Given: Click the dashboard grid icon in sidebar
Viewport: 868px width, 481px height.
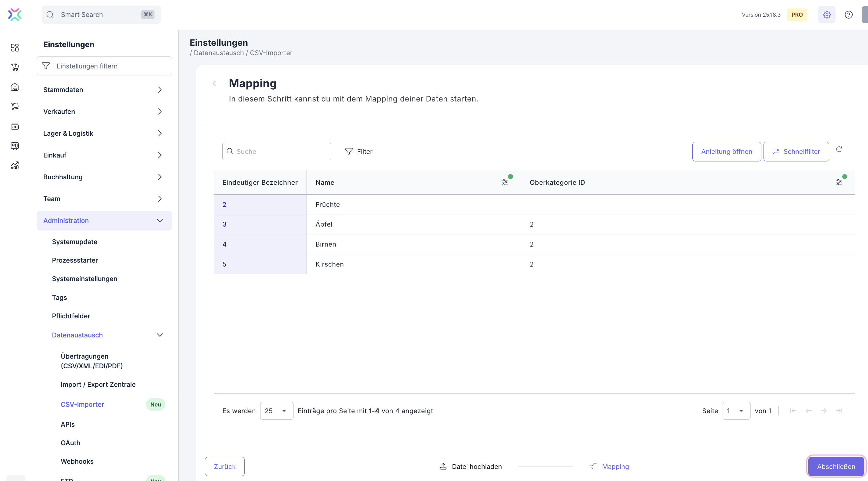Looking at the screenshot, I should 15,48.
